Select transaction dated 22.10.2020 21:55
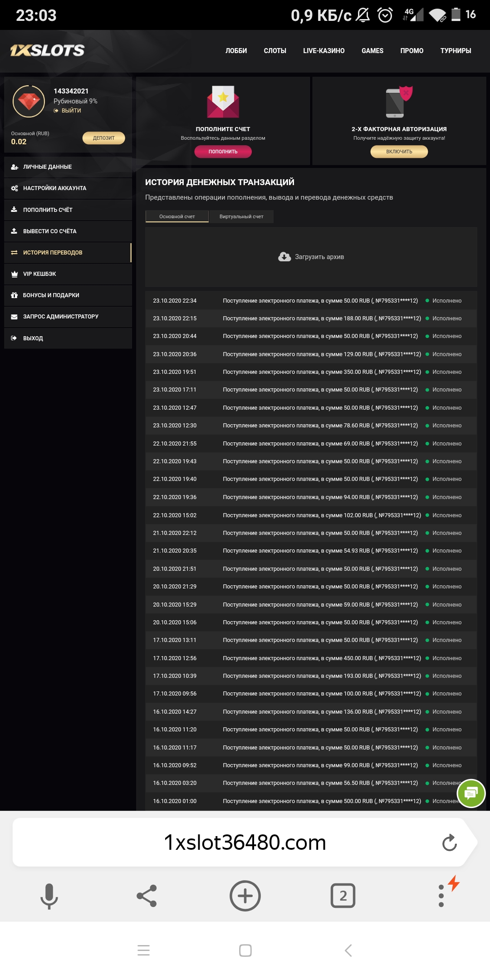 coord(311,444)
